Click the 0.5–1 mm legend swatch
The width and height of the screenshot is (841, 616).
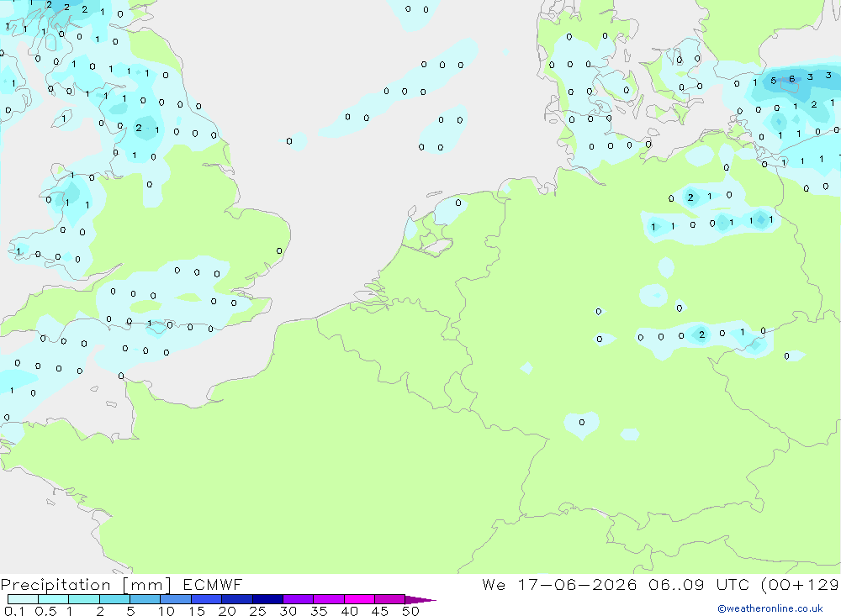[53, 599]
